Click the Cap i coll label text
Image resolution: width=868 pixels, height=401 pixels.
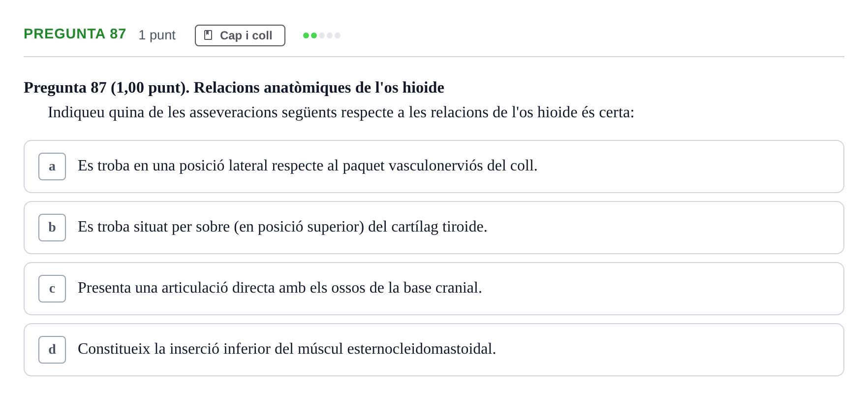[x=246, y=35]
